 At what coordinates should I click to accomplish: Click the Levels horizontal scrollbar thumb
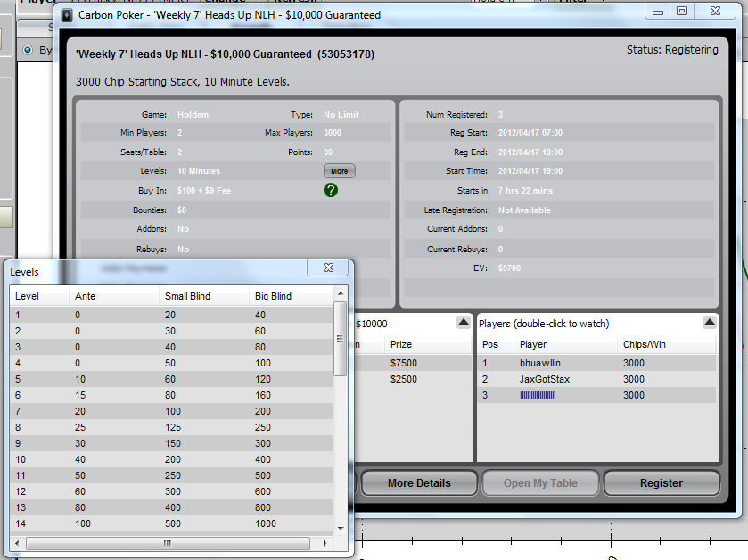tap(168, 543)
